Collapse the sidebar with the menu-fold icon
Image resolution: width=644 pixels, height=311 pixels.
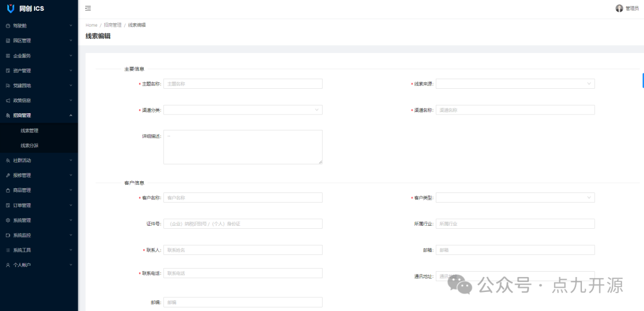pyautogui.click(x=88, y=8)
